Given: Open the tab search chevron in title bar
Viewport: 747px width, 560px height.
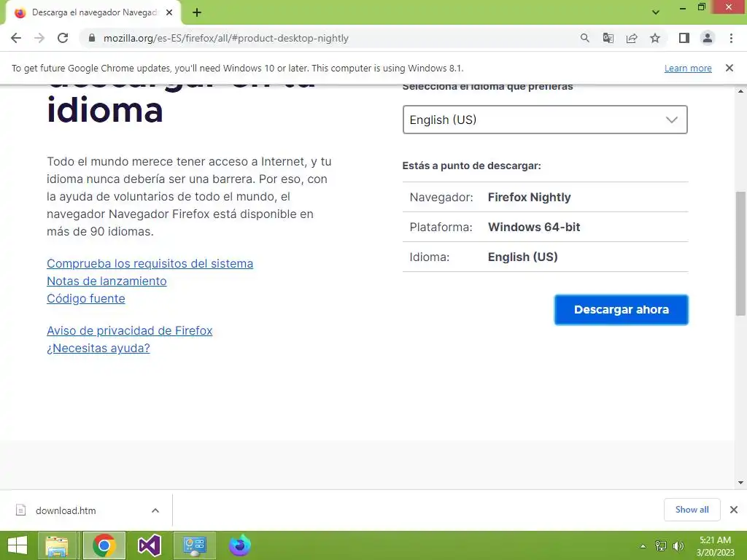Looking at the screenshot, I should 656,12.
